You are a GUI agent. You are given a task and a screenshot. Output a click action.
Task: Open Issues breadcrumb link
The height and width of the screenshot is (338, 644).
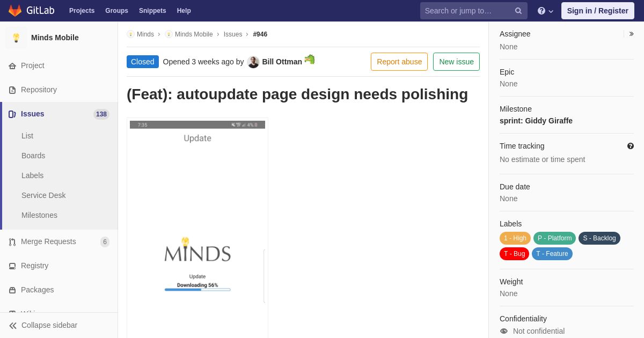pyautogui.click(x=233, y=34)
